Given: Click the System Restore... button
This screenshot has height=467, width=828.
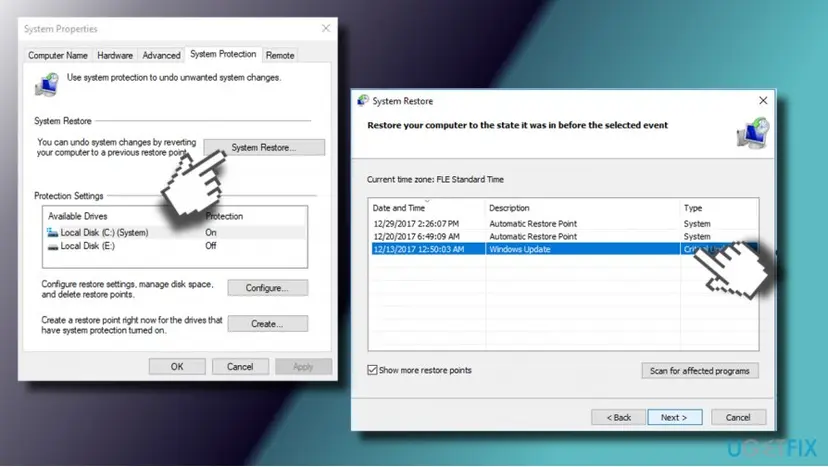Looking at the screenshot, I should (264, 147).
